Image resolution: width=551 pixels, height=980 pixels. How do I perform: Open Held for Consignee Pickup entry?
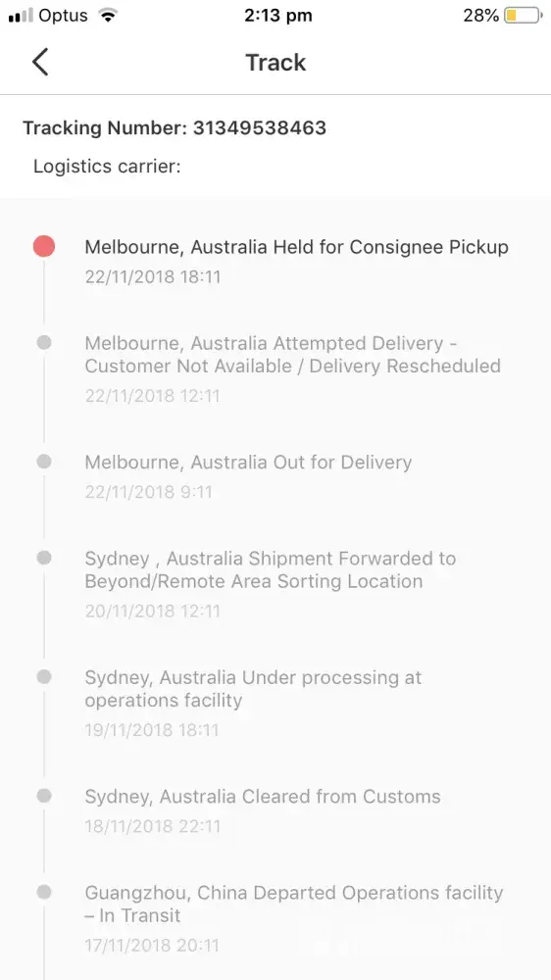coord(296,262)
